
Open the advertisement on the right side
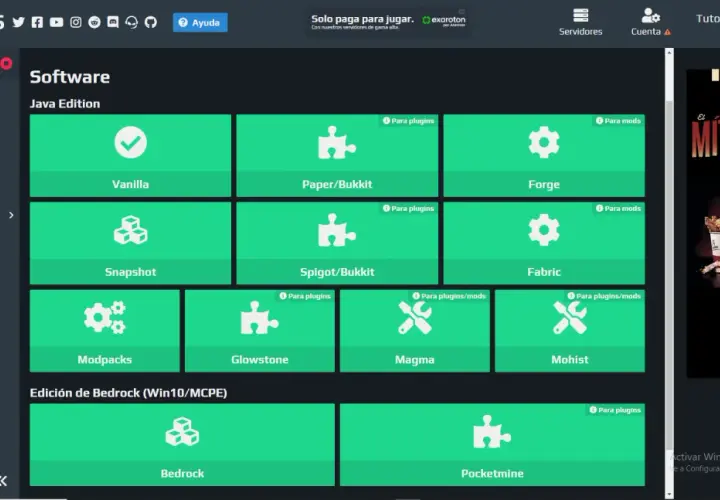(x=703, y=224)
